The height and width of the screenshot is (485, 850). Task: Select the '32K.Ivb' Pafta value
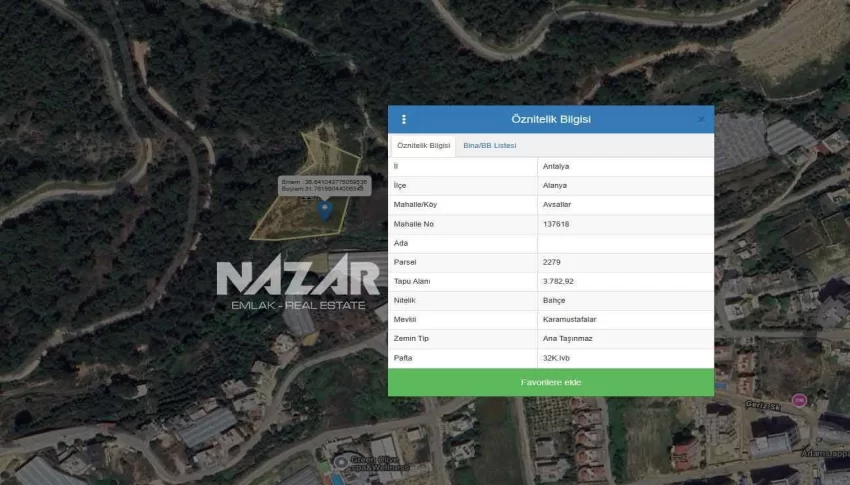626,358
